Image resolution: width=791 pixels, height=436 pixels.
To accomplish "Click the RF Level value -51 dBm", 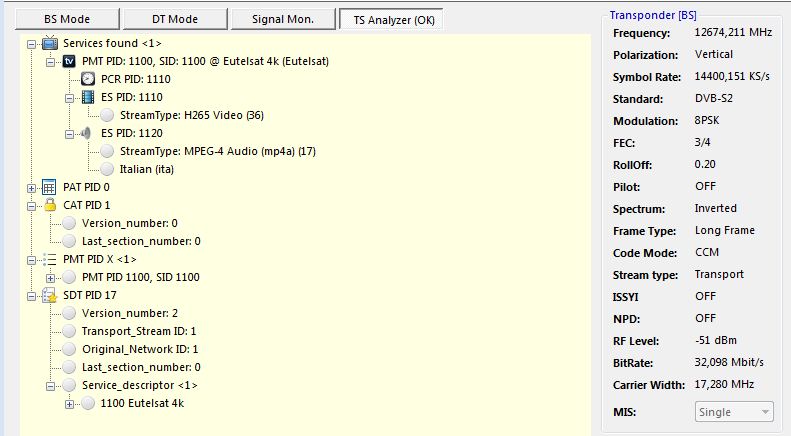I will pyautogui.click(x=716, y=340).
